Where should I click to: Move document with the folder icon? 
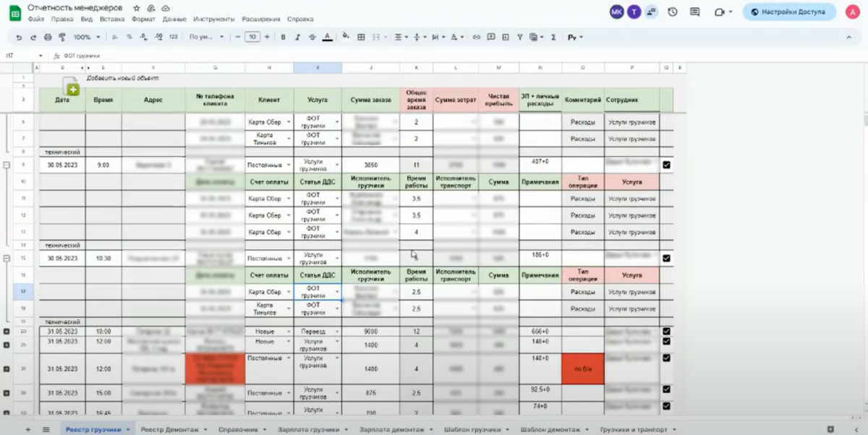pos(151,8)
